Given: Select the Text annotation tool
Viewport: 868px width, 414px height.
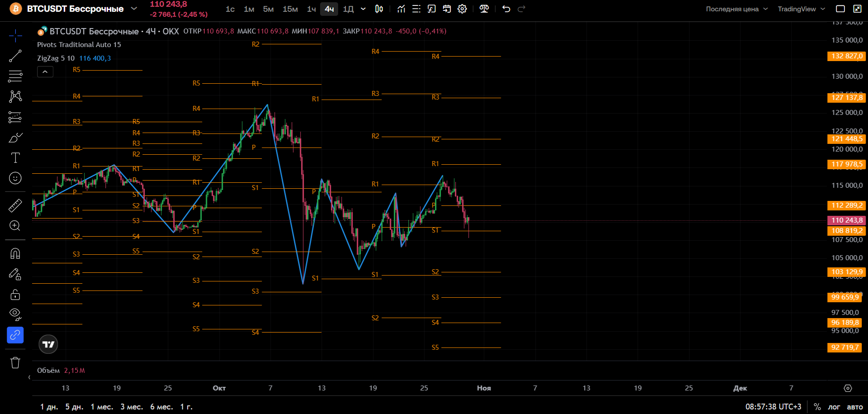Looking at the screenshot, I should click(x=15, y=158).
